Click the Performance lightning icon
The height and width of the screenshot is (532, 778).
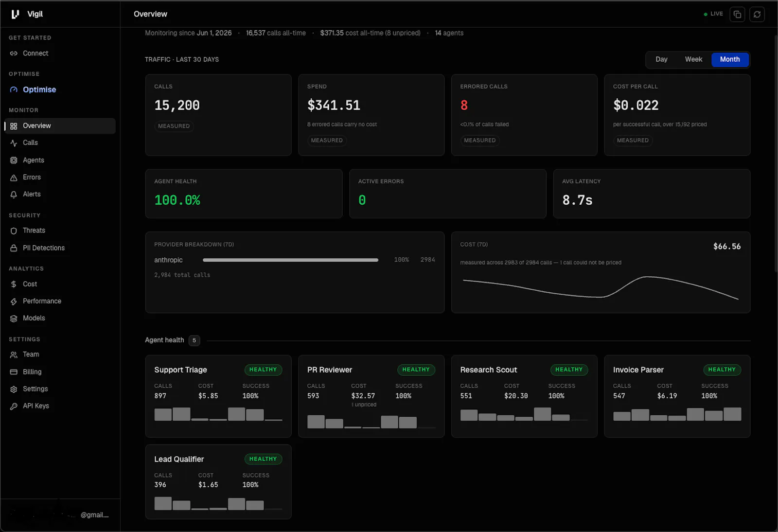point(14,301)
